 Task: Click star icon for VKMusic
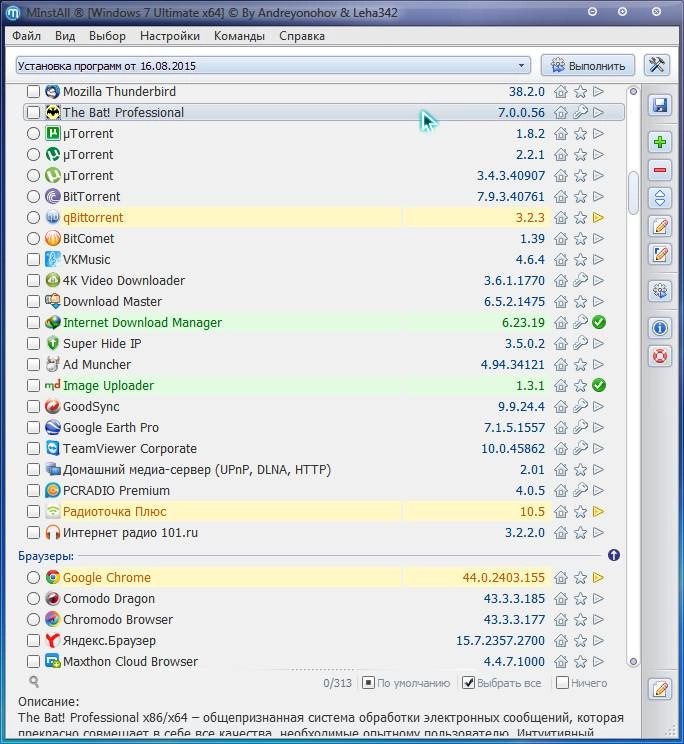tap(580, 260)
